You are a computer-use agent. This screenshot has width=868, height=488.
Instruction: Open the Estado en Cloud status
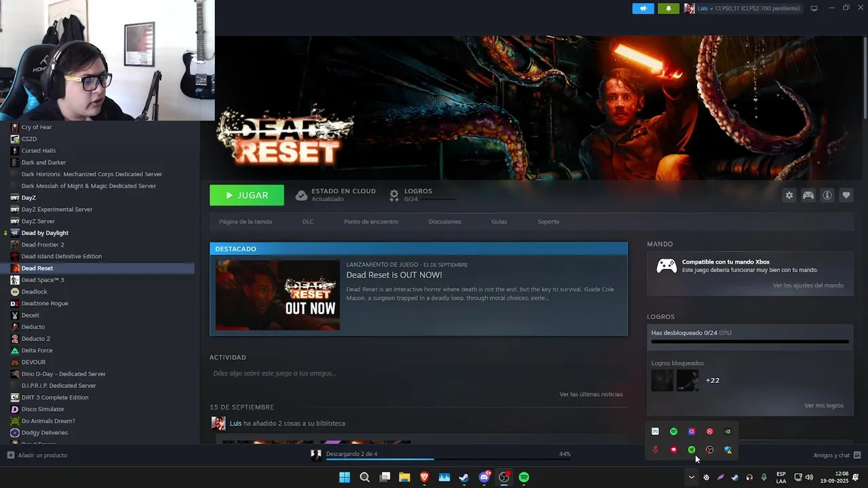pyautogui.click(x=336, y=195)
